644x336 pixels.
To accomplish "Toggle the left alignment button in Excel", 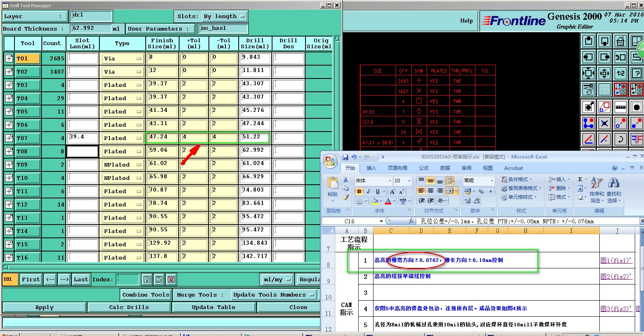I will point(421,191).
